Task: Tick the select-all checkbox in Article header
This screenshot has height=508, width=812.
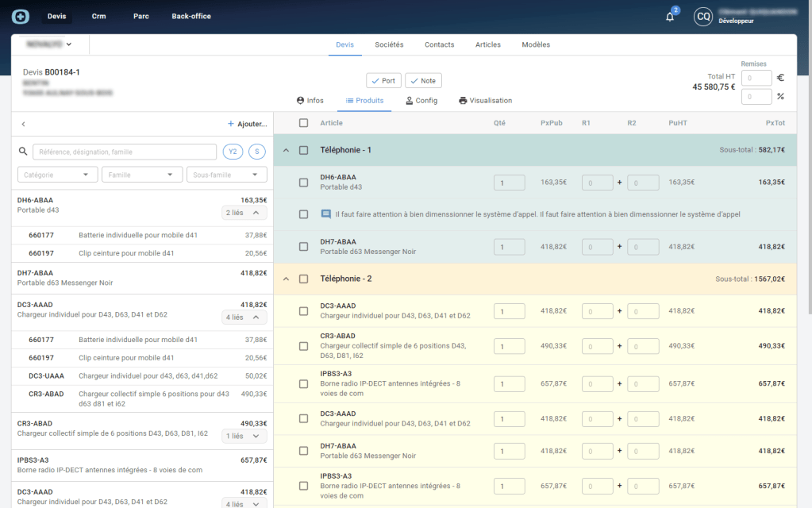Action: pos(303,123)
